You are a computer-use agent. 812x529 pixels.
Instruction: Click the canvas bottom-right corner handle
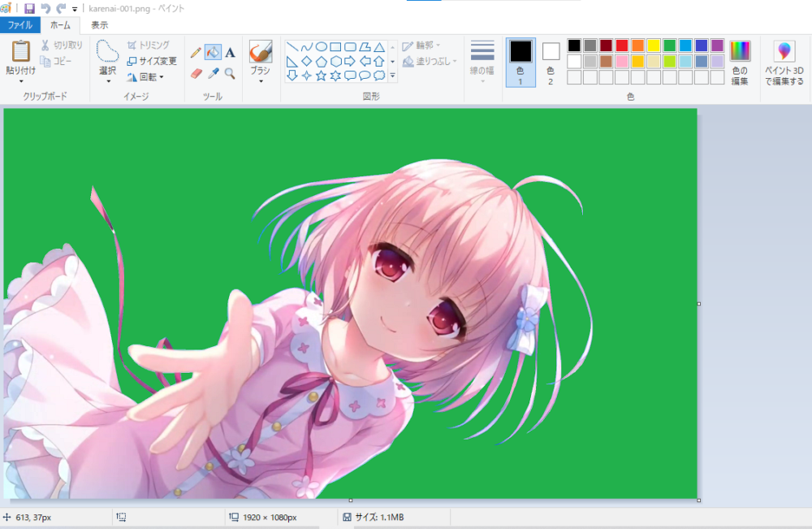tap(699, 501)
